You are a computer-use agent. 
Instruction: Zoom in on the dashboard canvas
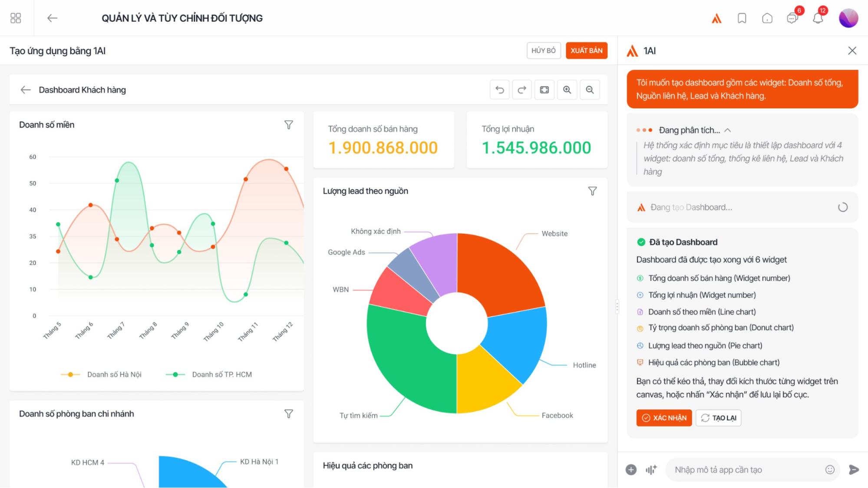pos(567,90)
